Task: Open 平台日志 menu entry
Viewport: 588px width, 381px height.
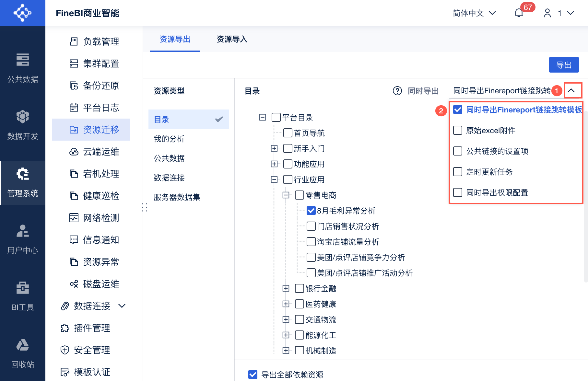Action: (91, 108)
